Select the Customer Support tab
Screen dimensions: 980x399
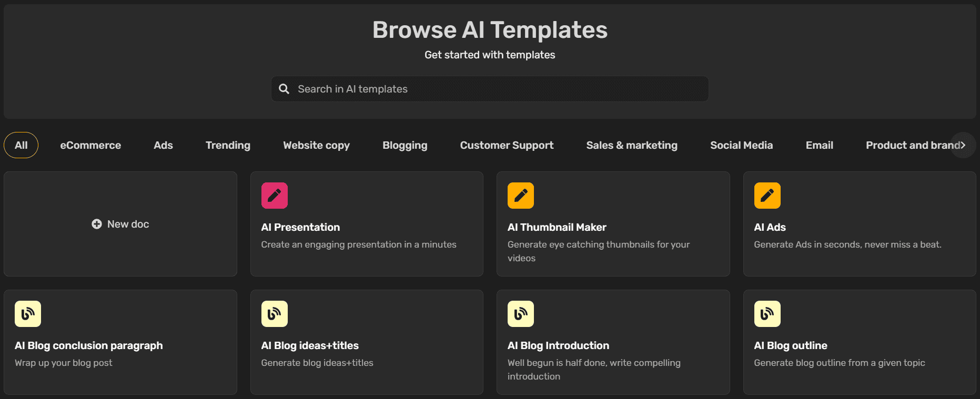(x=507, y=145)
